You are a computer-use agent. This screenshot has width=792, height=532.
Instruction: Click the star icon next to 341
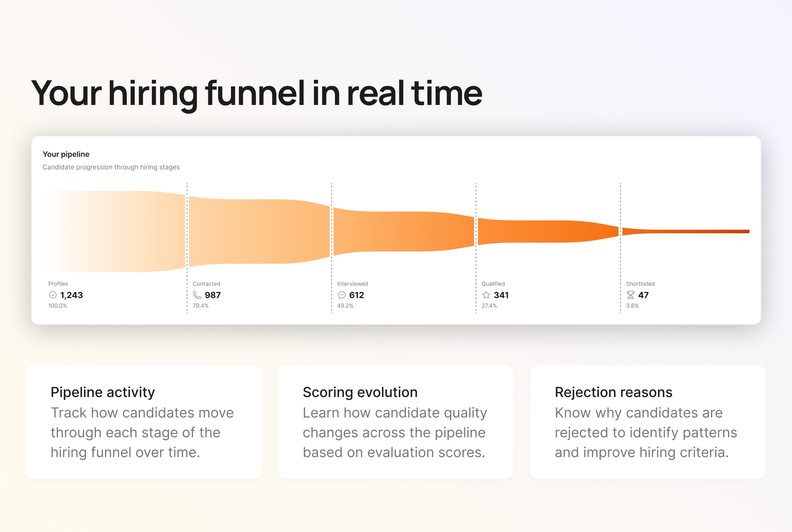tap(486, 295)
